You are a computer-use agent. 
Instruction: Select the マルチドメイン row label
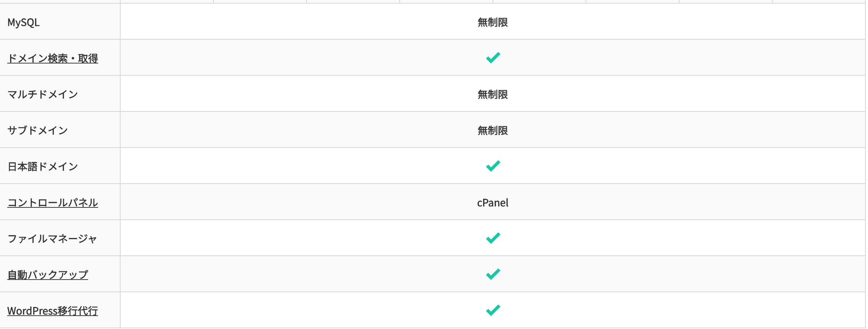43,95
